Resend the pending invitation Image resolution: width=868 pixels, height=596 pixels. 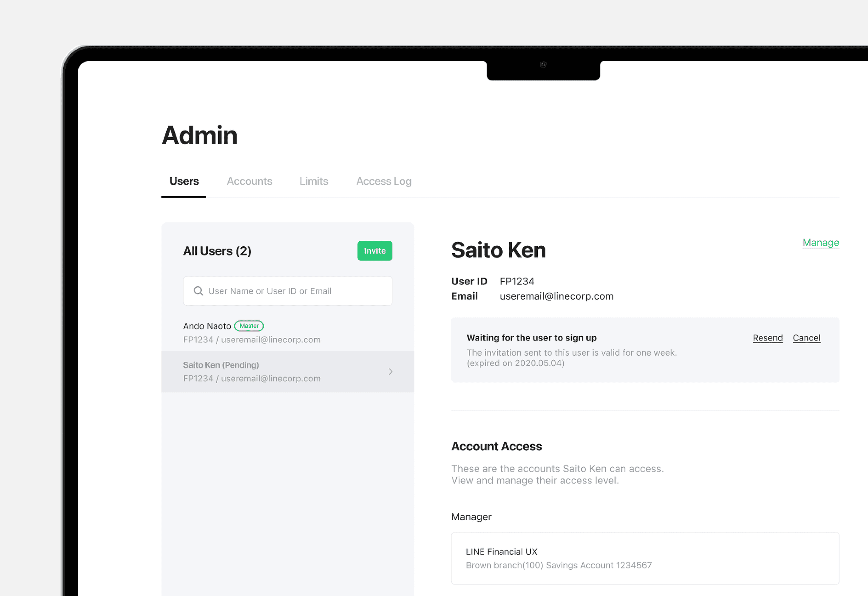[767, 338]
